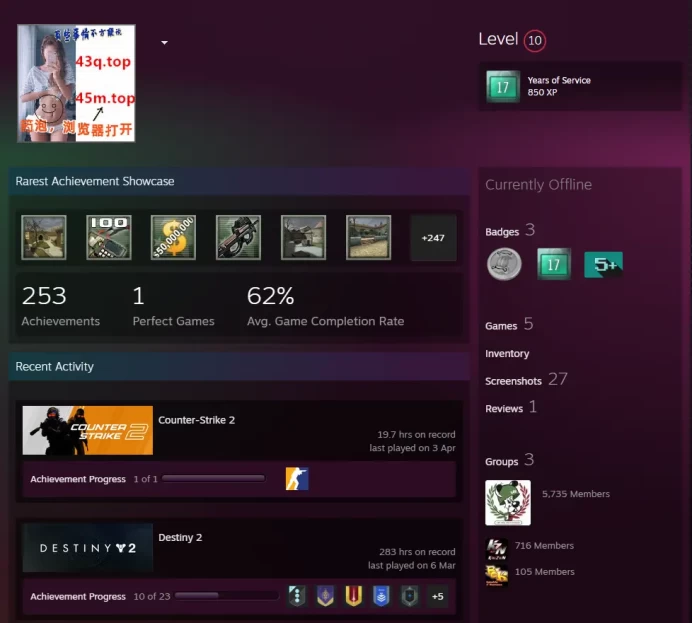Open the group avatar with 5,735 members

click(508, 503)
